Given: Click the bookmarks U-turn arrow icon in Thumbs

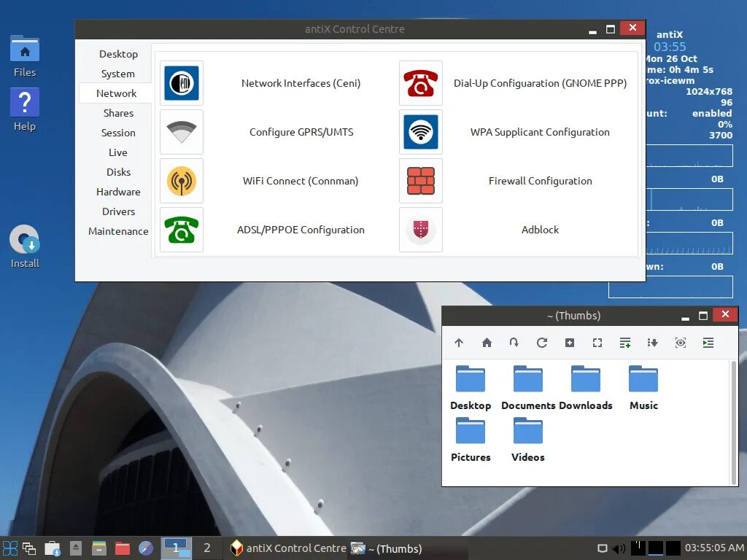Looking at the screenshot, I should click(x=514, y=343).
